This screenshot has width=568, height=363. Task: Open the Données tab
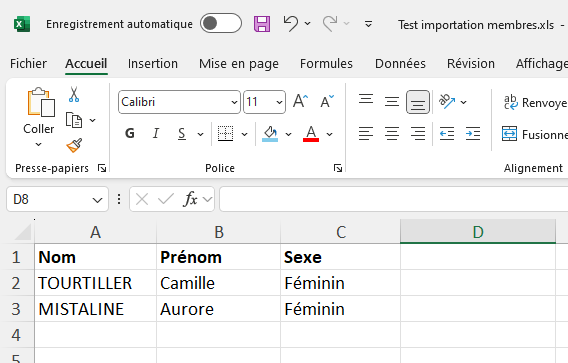[x=400, y=64]
